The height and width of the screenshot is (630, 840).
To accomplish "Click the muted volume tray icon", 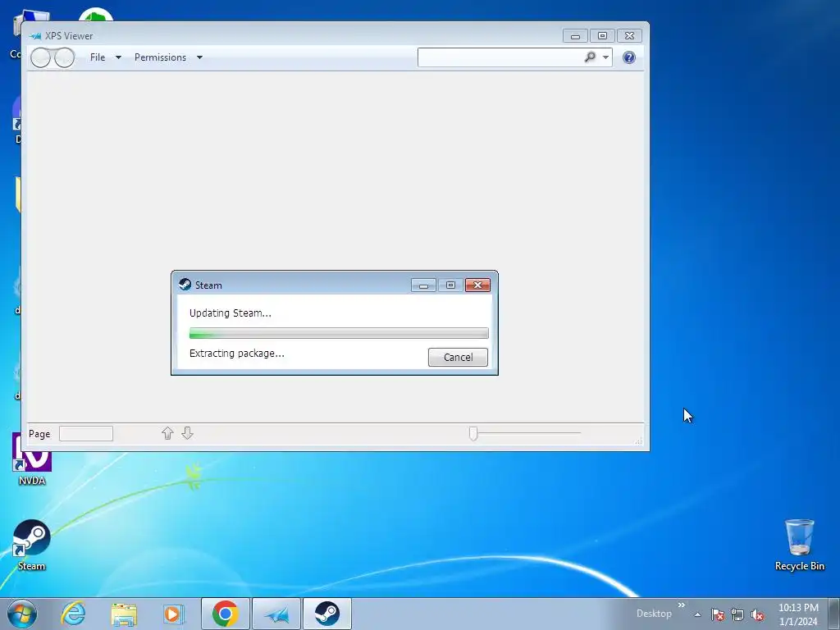I will click(x=757, y=614).
